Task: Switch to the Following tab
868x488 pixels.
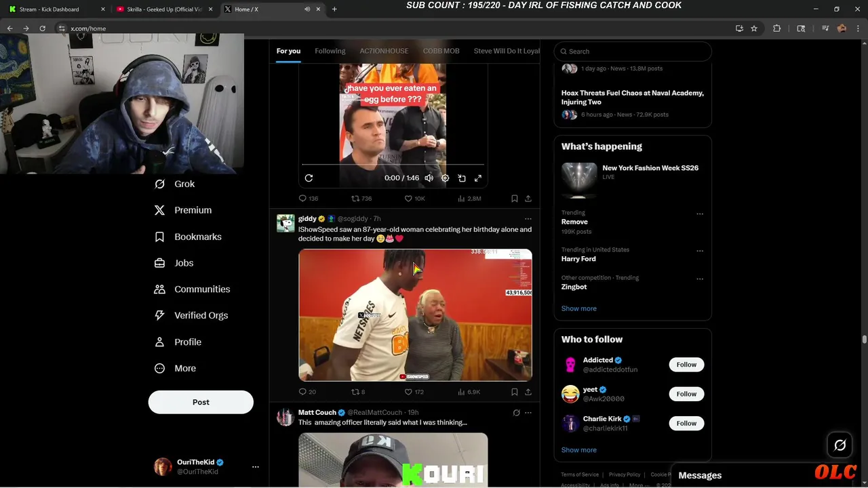Action: click(330, 51)
